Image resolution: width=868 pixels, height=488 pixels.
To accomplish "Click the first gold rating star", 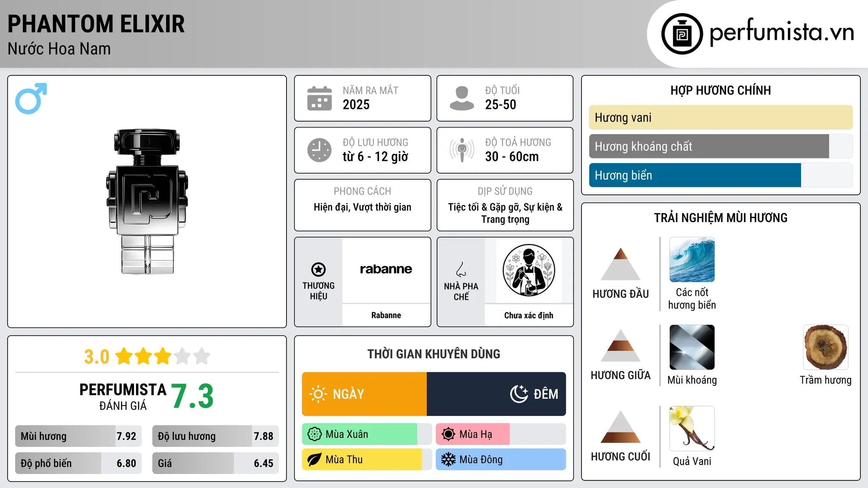I will tap(124, 356).
